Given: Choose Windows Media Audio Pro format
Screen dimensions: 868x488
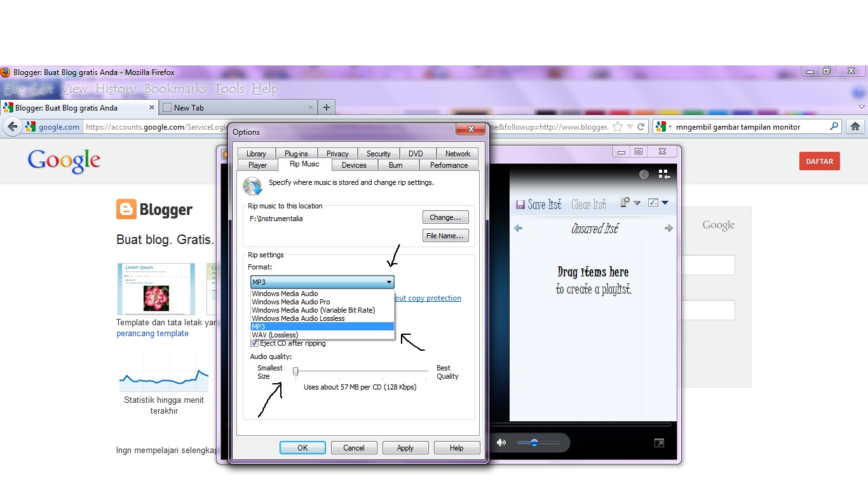Looking at the screenshot, I should tap(322, 302).
